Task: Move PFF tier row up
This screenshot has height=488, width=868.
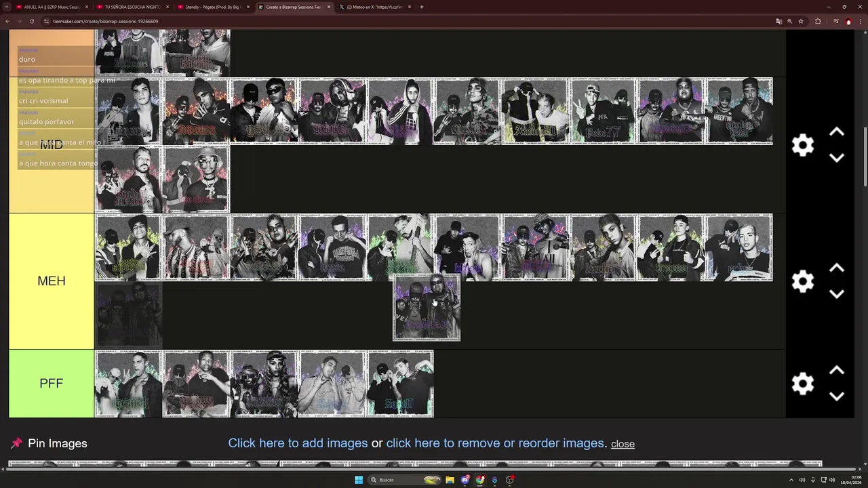Action: 837,371
